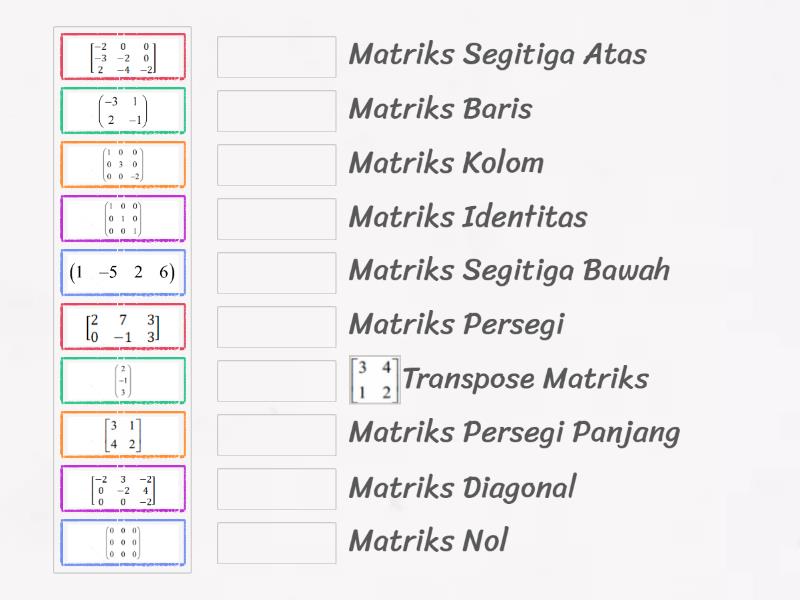Image resolution: width=800 pixels, height=600 pixels.
Task: Click slot beside Matriks Segitiga Bawah
Action: [x=277, y=273]
